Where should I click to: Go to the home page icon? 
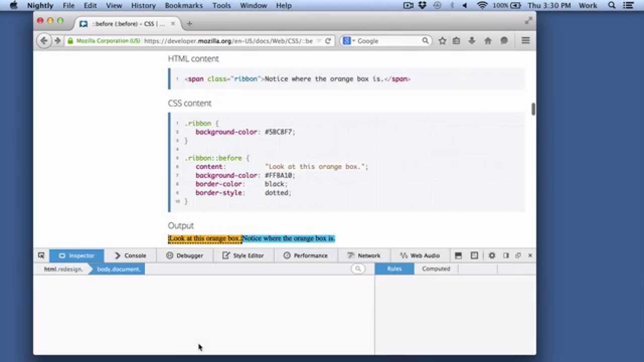[x=488, y=41]
